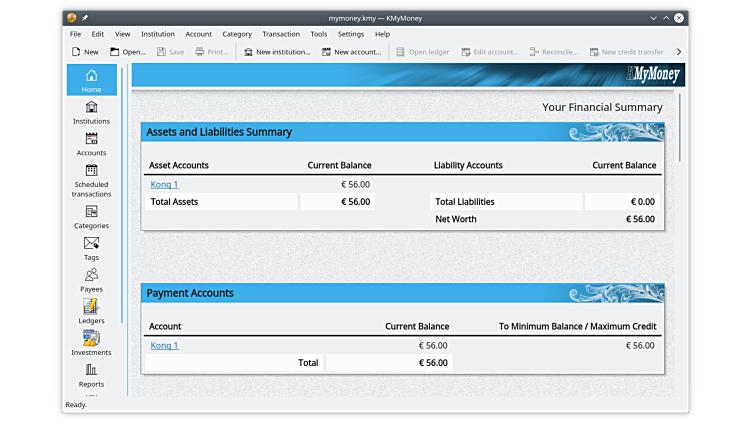Open the Ledgers view
Screen dimensions: 752x423
91,311
